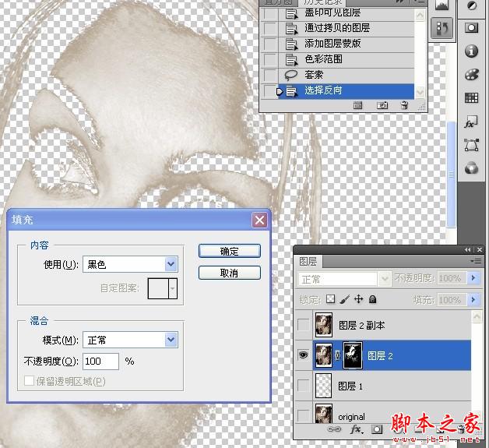Click the 不透明度 input field in fill dialog

pos(100,362)
